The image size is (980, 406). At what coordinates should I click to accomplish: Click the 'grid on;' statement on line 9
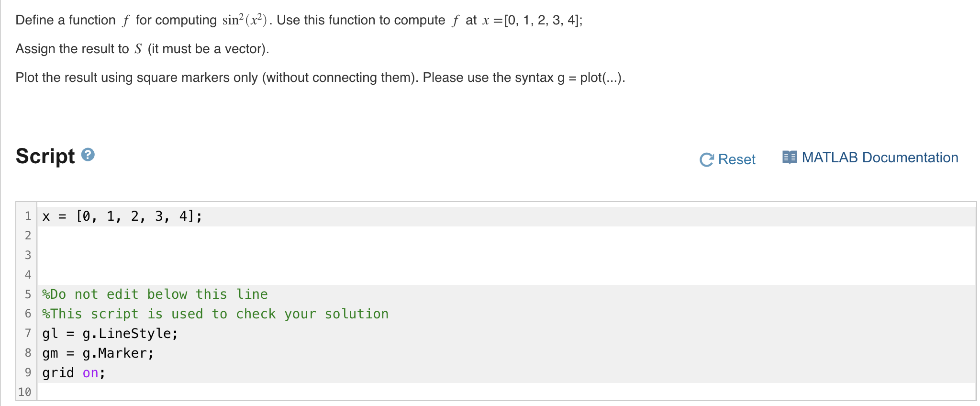[x=73, y=372]
